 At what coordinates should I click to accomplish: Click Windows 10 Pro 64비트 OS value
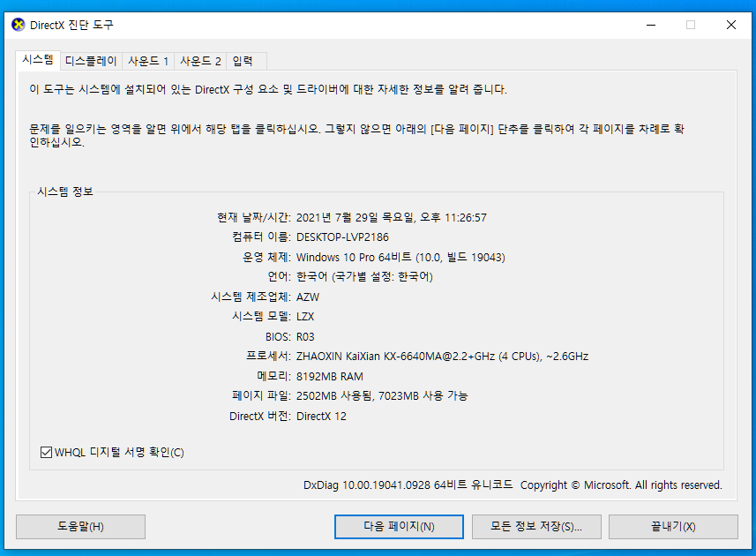(400, 258)
